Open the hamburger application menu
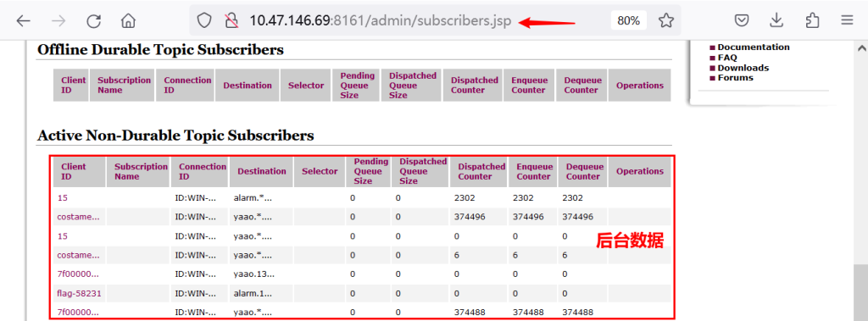This screenshot has height=321, width=868. [x=847, y=21]
